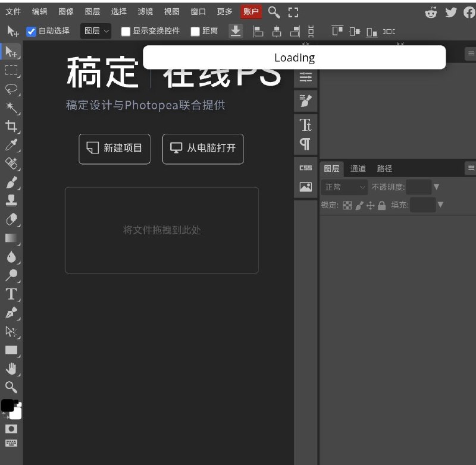476x465 pixels.
Task: Open the CSS panel icon
Action: [306, 168]
